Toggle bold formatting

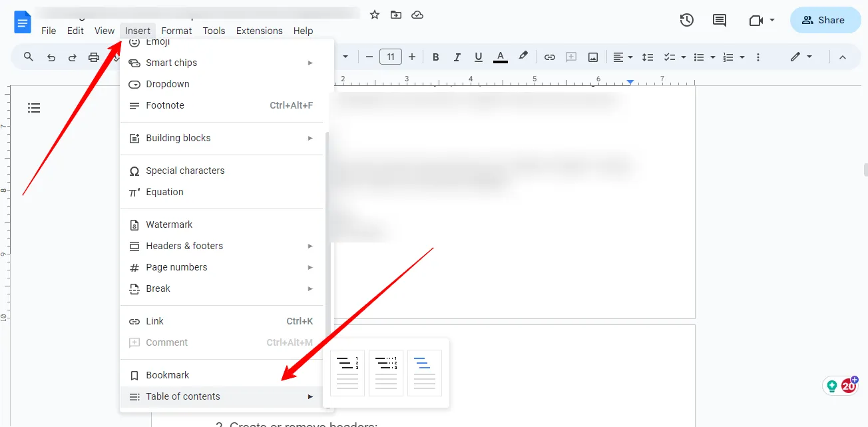click(435, 57)
